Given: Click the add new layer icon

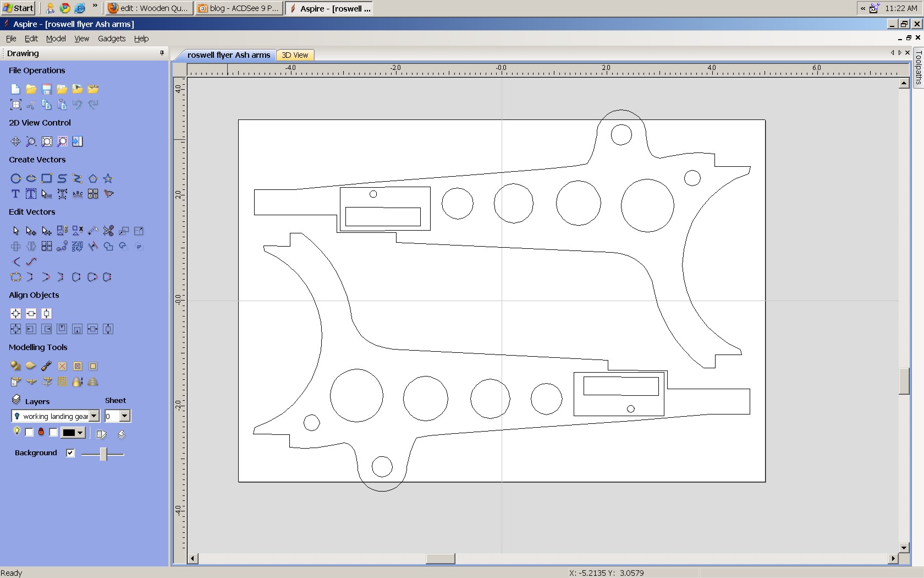Looking at the screenshot, I should [x=122, y=434].
